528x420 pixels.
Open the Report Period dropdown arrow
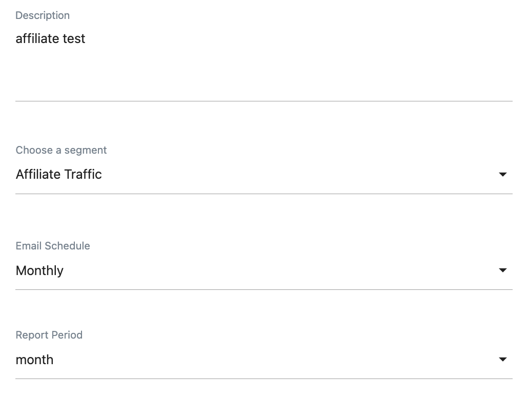pos(502,360)
